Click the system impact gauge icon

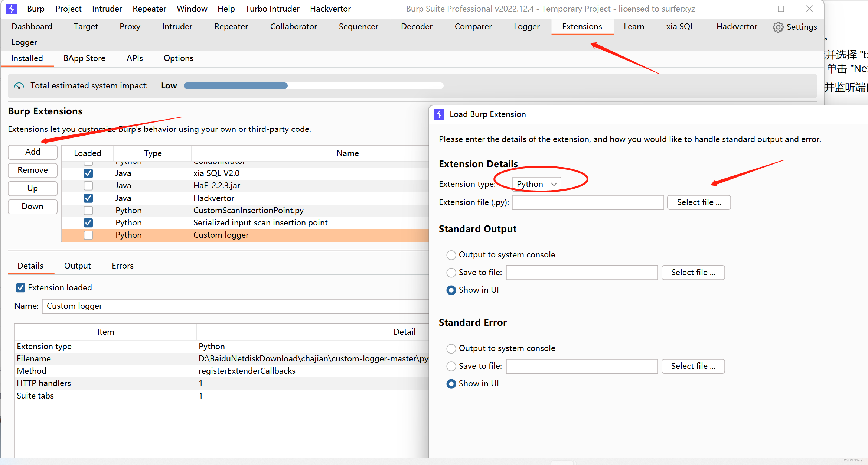[x=19, y=86]
